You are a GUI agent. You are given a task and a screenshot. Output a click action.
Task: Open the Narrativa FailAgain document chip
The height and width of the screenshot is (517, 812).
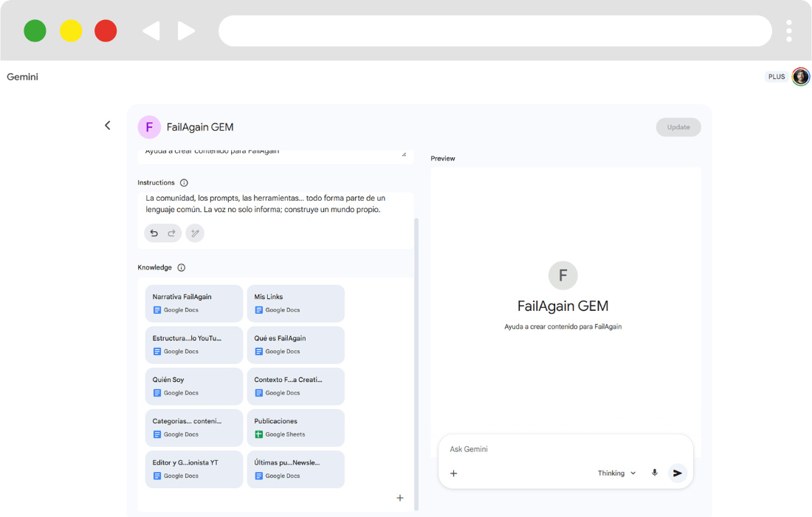(x=194, y=303)
